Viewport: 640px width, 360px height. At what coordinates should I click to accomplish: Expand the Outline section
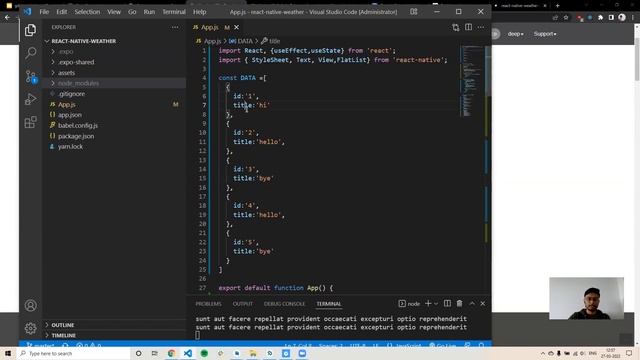click(x=114, y=325)
